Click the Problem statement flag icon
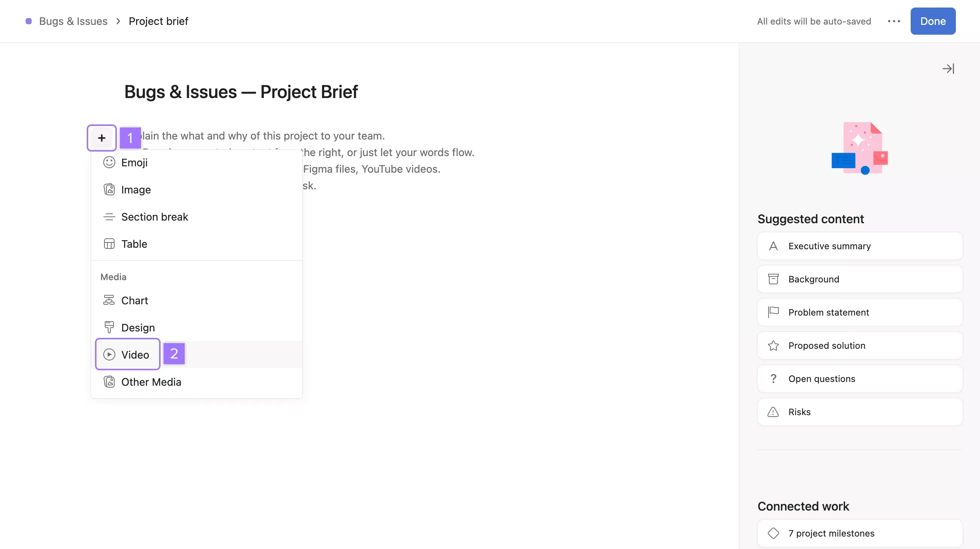Viewport: 980px width, 549px height. coord(773,312)
